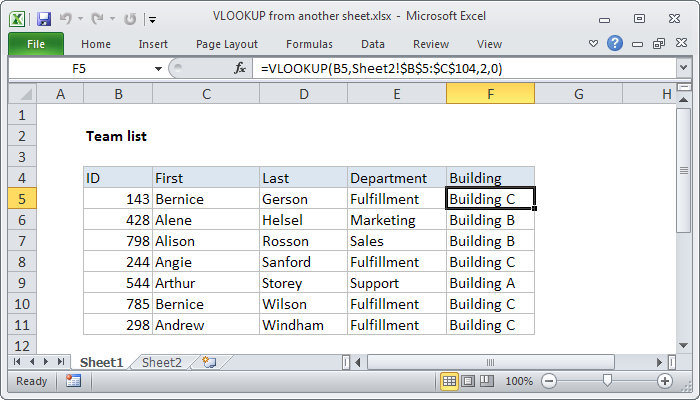Zoom out with the minus button

tap(549, 381)
